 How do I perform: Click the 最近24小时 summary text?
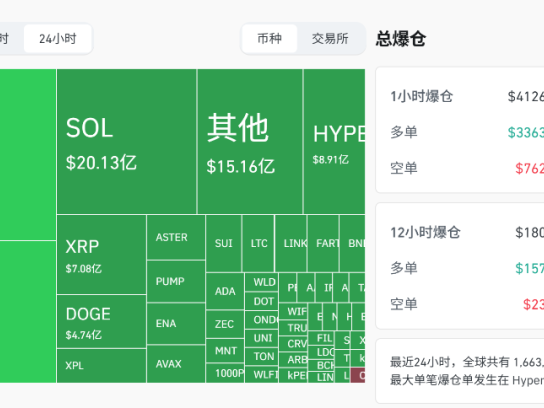coord(467,362)
